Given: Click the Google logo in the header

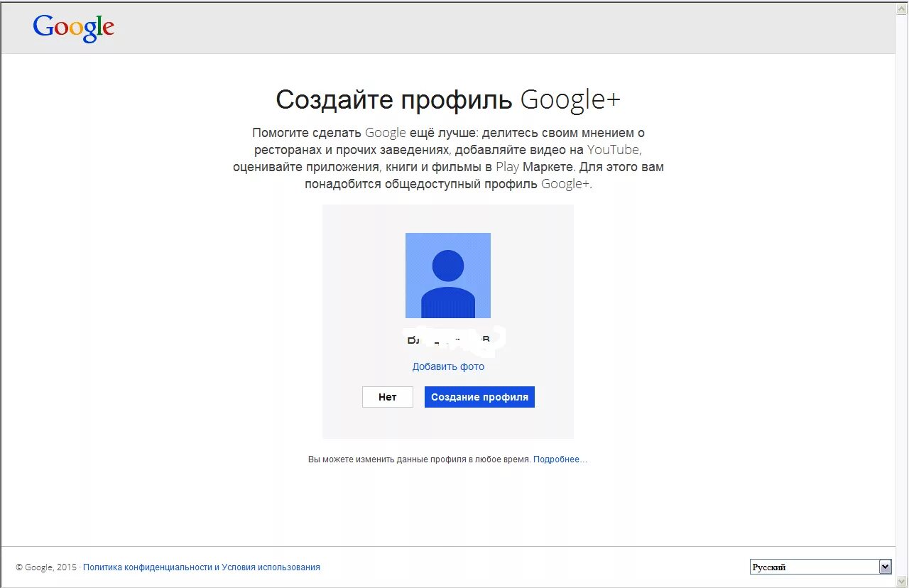Looking at the screenshot, I should pos(73,28).
